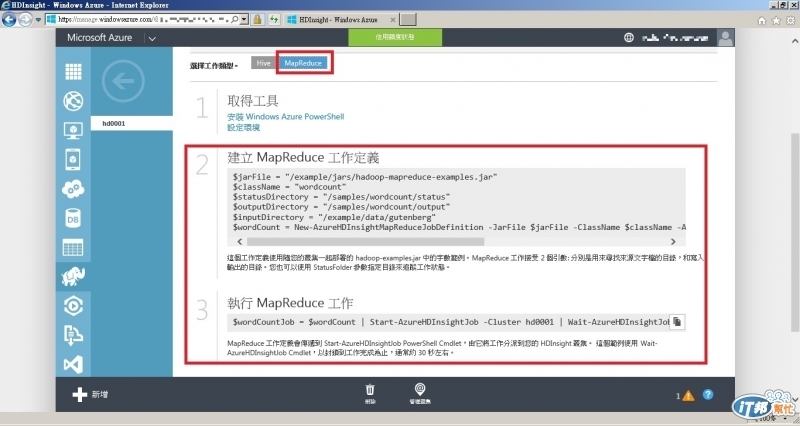Screen dimensions: 800x426
Task: Open Web Sites globe icon in sidebar
Action: (x=73, y=101)
